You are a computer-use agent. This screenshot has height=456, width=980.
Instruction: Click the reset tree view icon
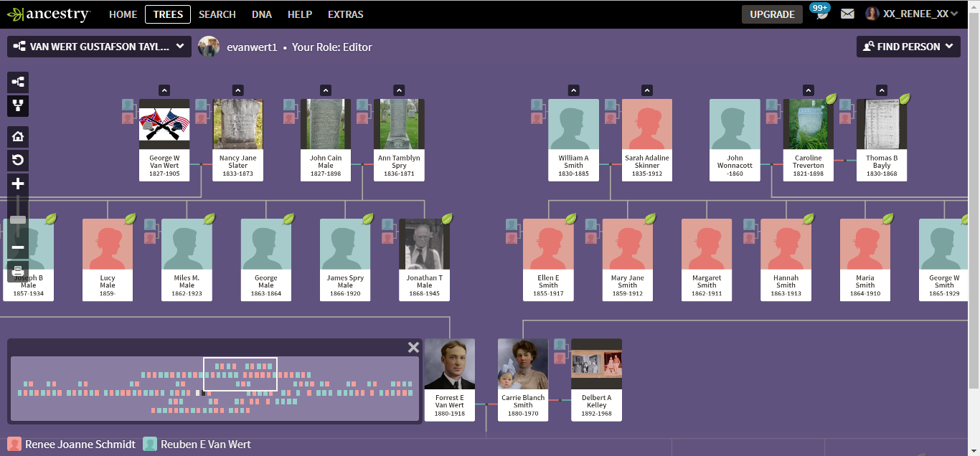pyautogui.click(x=17, y=160)
